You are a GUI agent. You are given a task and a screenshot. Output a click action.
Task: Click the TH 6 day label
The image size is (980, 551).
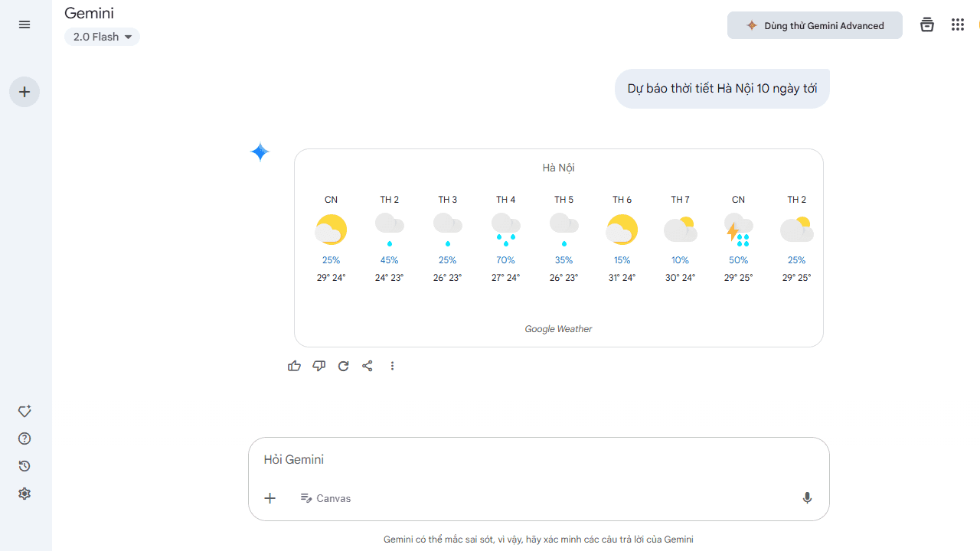click(x=622, y=200)
